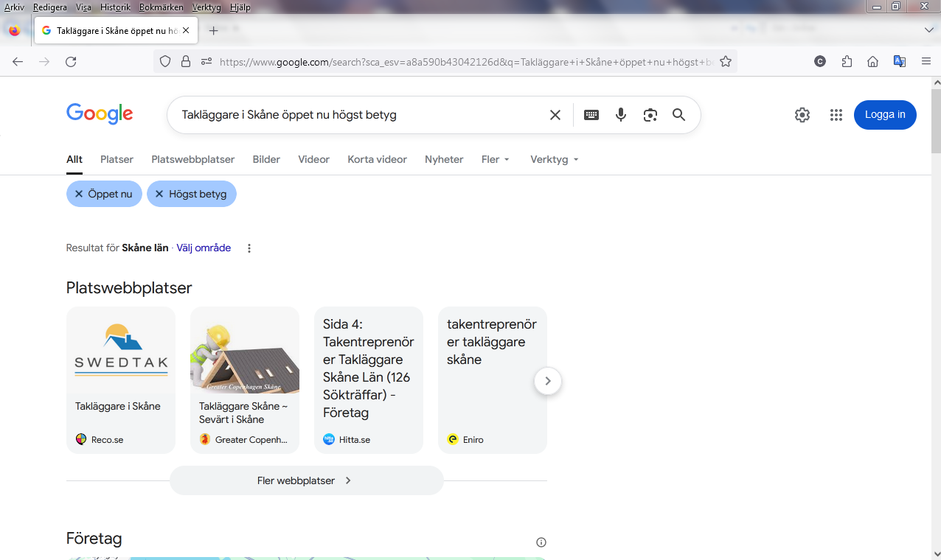This screenshot has height=560, width=941.
Task: Expand the Verktyg dropdown
Action: coord(554,159)
